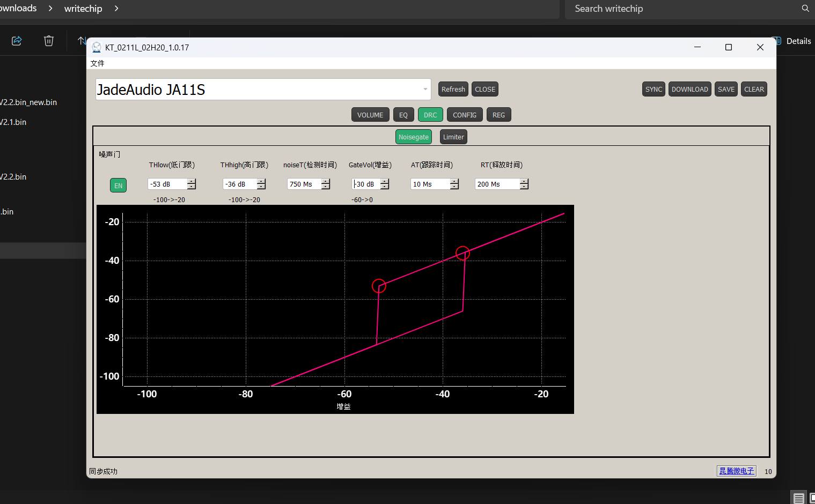This screenshot has height=504, width=815.
Task: Click the noiseT 750 Ms input field
Action: 304,184
